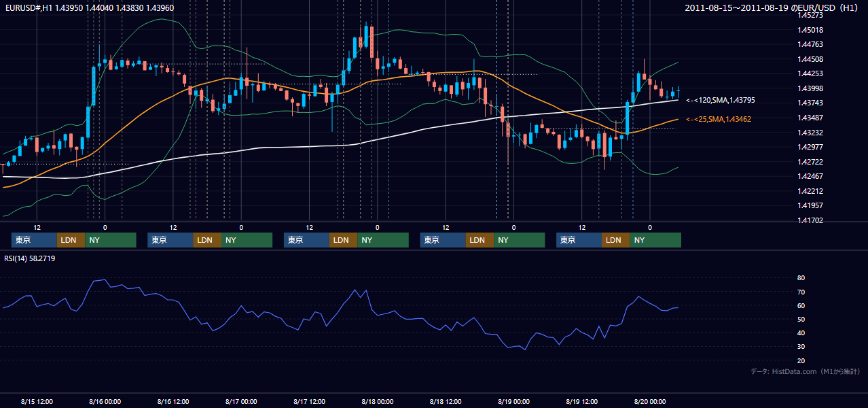The width and height of the screenshot is (868, 408).
Task: Click price axis value 1.43998
Action: [x=810, y=88]
